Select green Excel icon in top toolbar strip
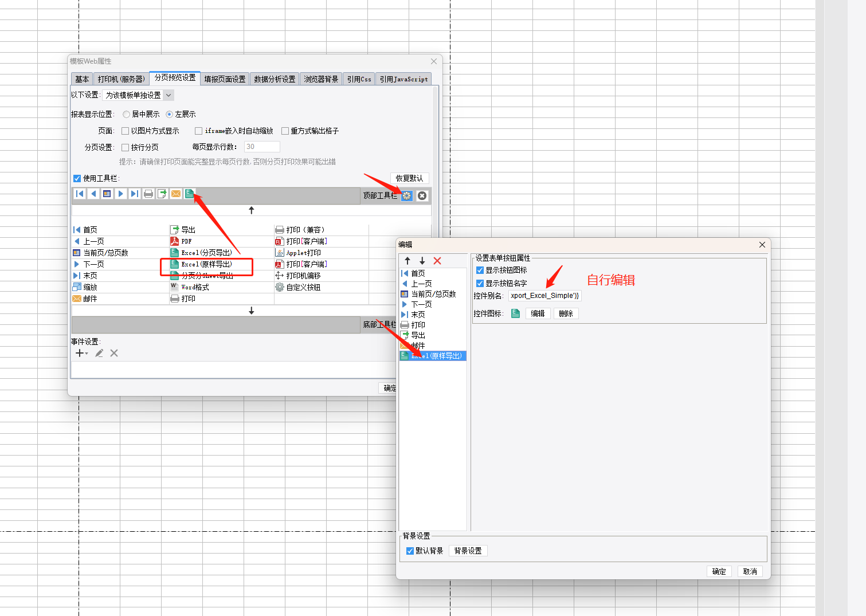 (190, 194)
